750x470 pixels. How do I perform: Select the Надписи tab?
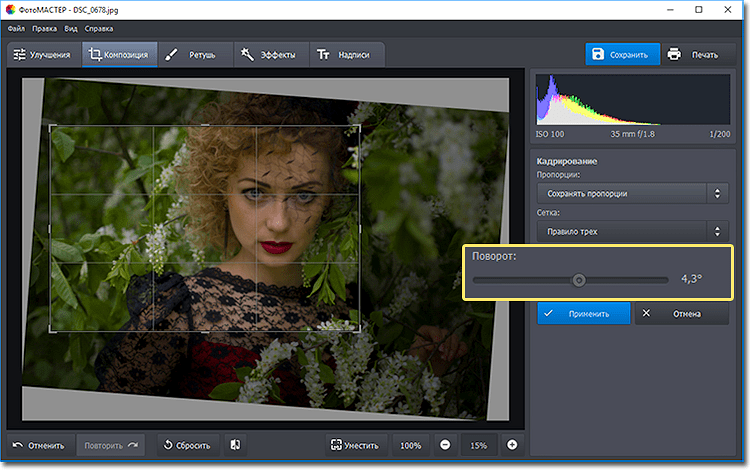pos(345,54)
